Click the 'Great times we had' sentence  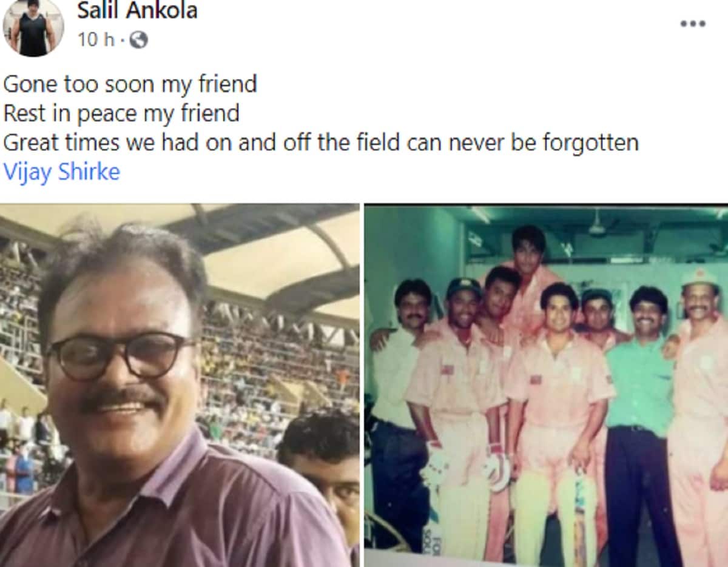(x=321, y=143)
